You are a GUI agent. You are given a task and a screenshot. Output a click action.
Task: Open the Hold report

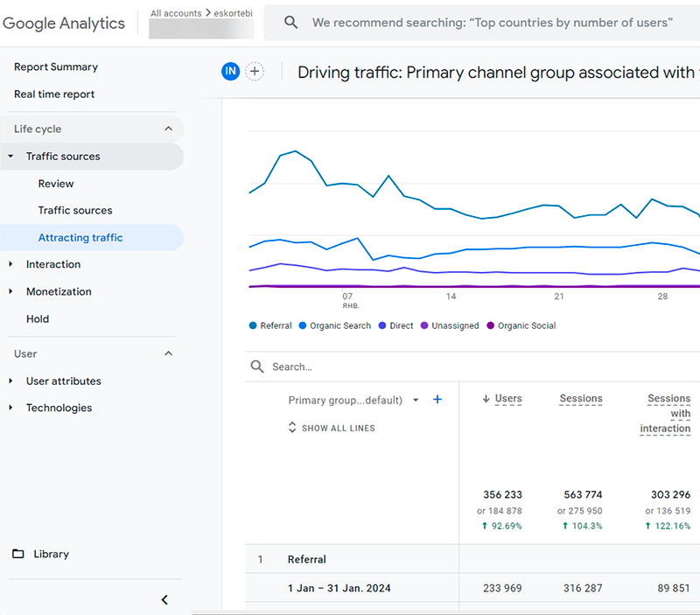38,318
